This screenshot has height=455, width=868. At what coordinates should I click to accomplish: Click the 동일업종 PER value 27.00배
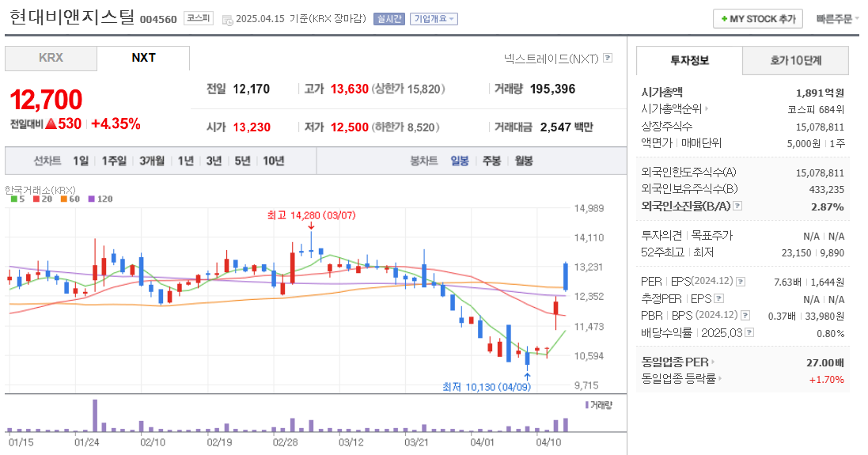824,363
